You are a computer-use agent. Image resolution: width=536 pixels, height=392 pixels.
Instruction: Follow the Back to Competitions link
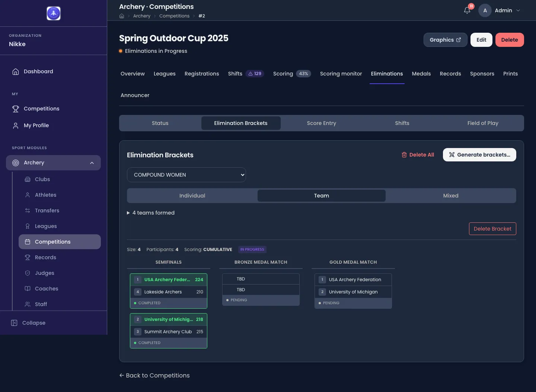tap(154, 375)
